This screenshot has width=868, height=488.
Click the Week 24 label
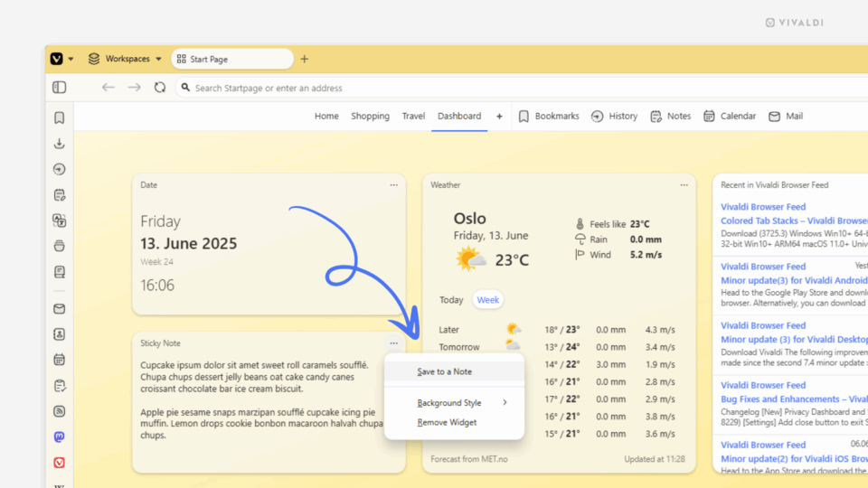coord(156,262)
